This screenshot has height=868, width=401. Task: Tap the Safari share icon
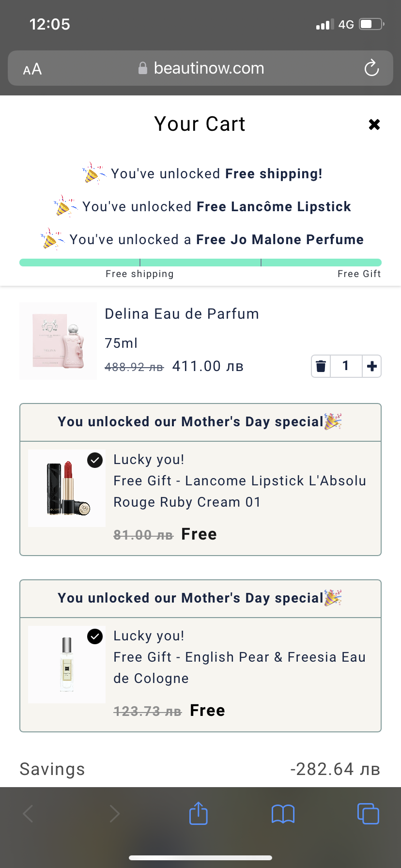(x=198, y=813)
